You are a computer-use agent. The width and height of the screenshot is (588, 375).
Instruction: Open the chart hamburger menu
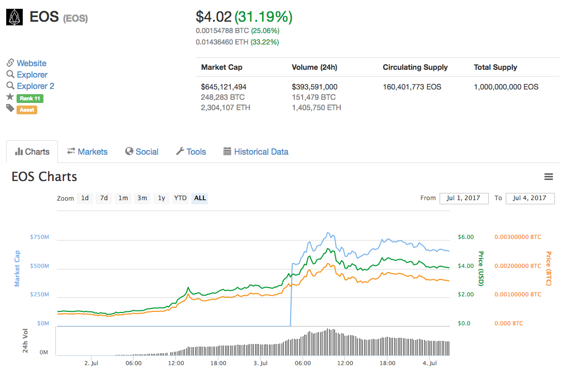(549, 176)
